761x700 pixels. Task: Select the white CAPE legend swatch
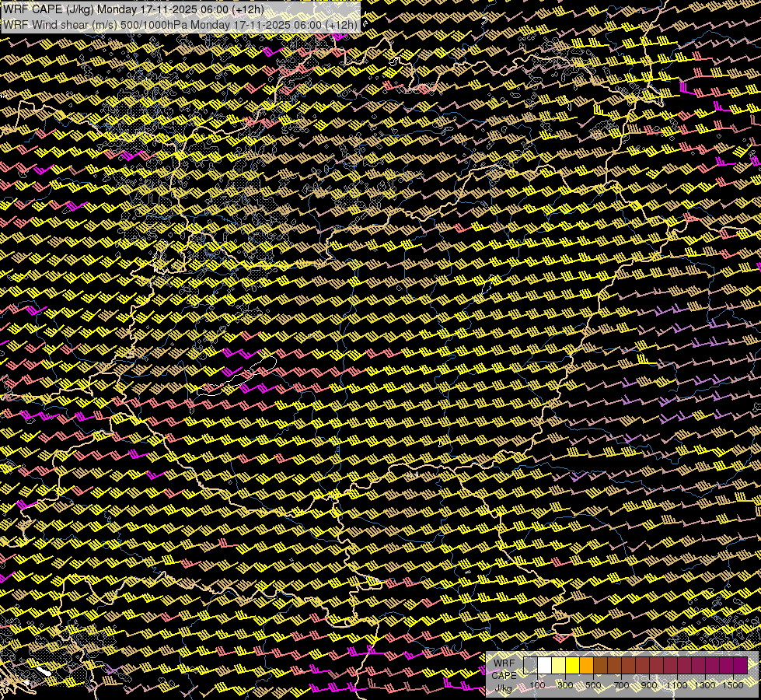point(545,665)
